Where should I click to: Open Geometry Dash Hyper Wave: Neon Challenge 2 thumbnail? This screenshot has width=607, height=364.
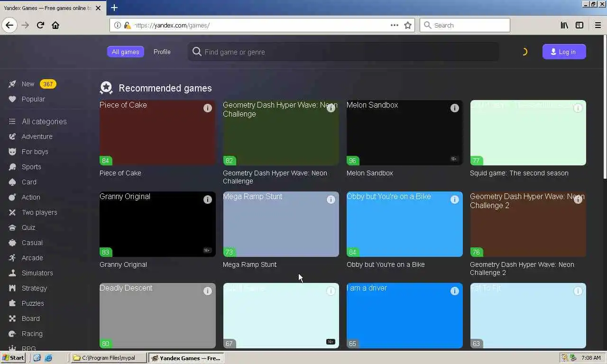(528, 224)
